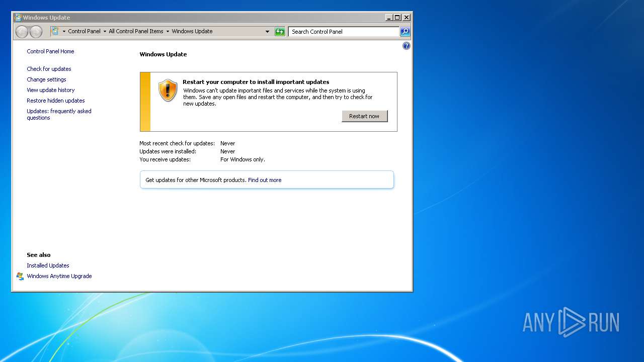Click the 'Restart your computer to install important updates' heading
The image size is (644, 362).
(x=256, y=82)
